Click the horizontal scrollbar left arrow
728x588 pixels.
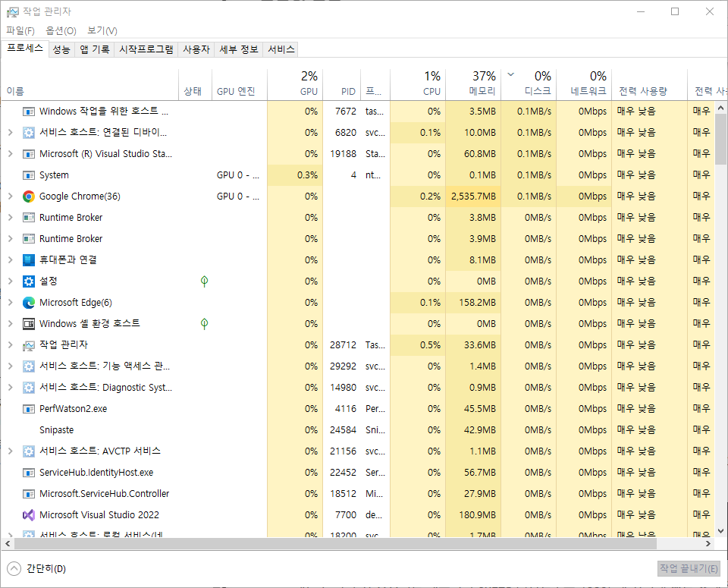point(8,543)
